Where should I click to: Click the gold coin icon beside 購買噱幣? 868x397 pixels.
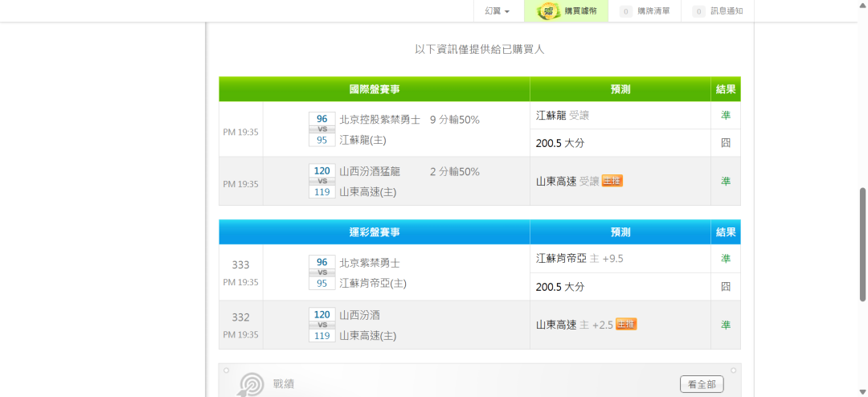pos(548,11)
